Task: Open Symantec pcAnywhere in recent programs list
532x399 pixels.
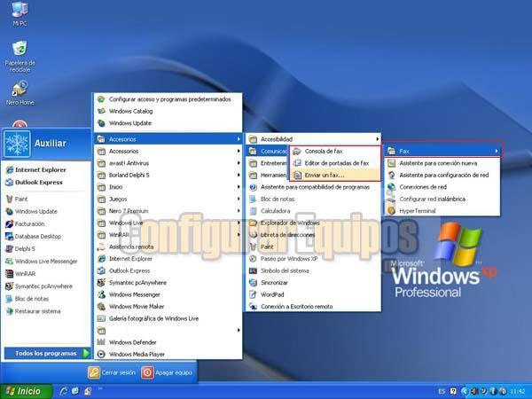Action: [x=39, y=286]
